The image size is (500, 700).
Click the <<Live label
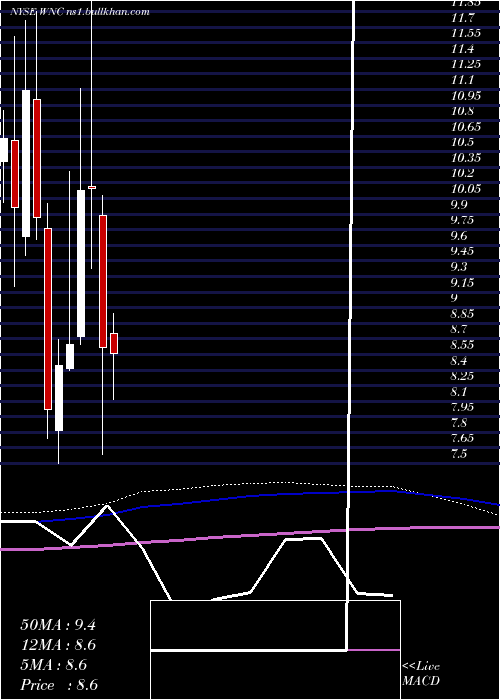pos(421,667)
